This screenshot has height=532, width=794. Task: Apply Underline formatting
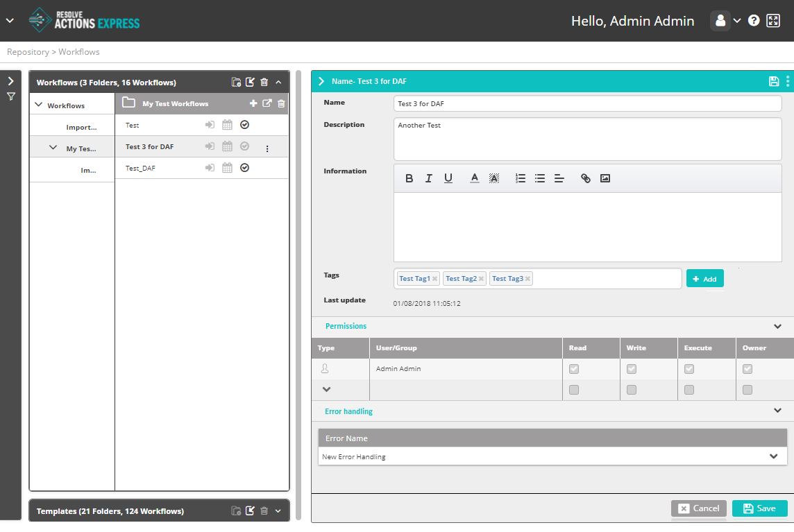point(448,178)
